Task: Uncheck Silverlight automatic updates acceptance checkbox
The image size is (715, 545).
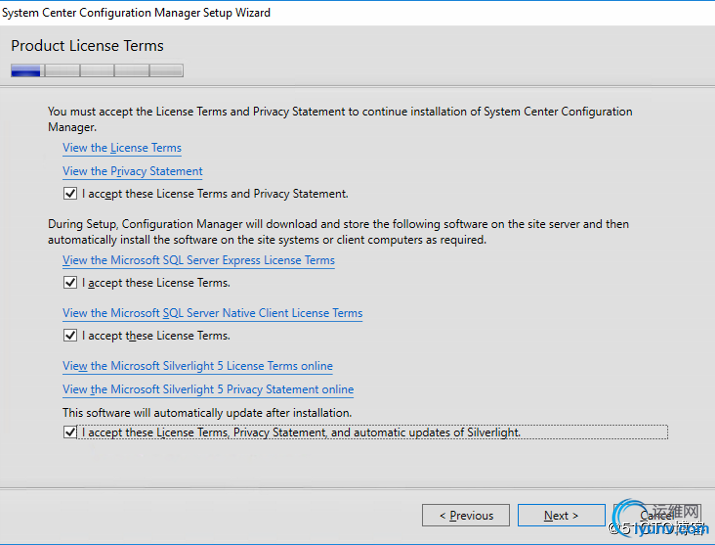Action: [70, 433]
